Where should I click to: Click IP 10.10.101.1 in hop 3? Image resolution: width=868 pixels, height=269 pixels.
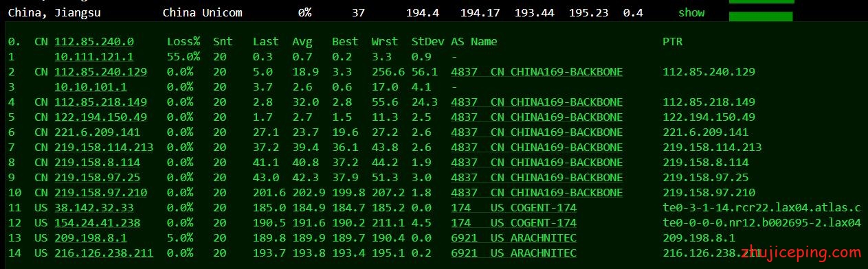91,86
